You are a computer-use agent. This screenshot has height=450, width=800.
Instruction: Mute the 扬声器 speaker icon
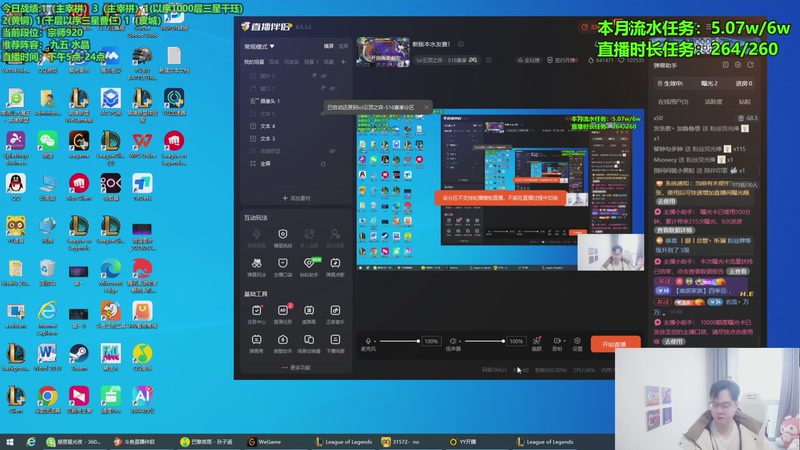click(x=453, y=341)
